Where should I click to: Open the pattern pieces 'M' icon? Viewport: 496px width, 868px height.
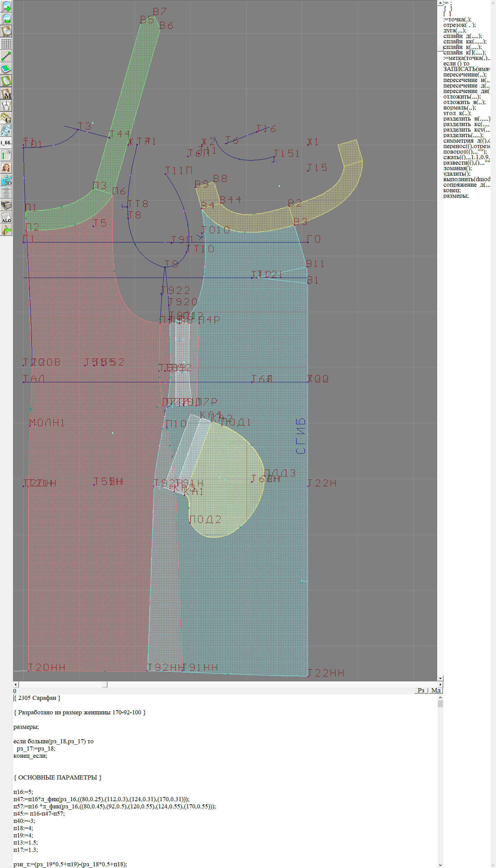(6, 94)
